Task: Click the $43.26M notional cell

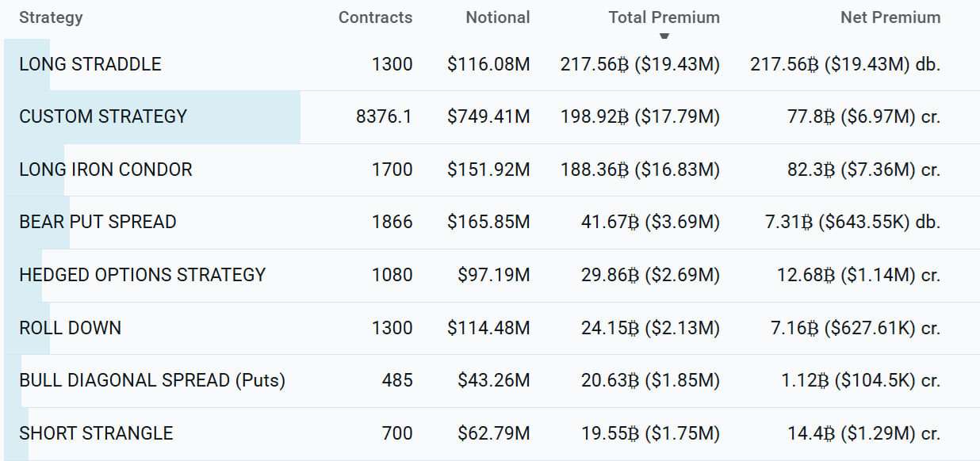Action: [x=493, y=380]
